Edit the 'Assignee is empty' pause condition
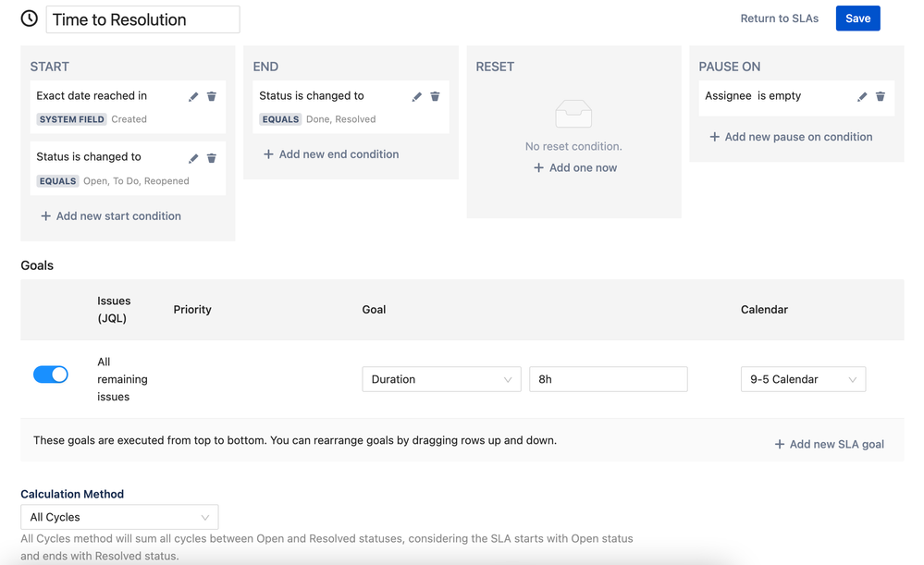This screenshot has height=565, width=924. 862,97
